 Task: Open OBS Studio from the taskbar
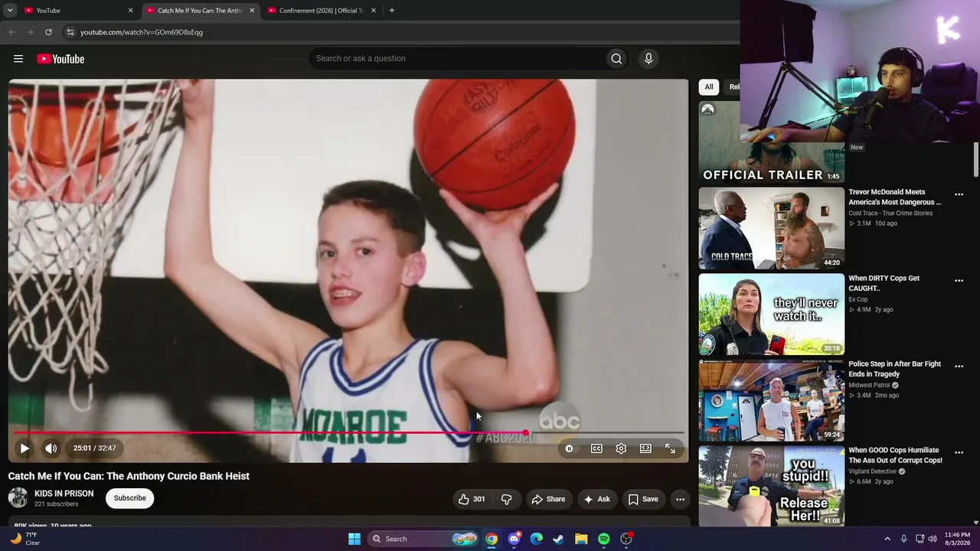626,539
